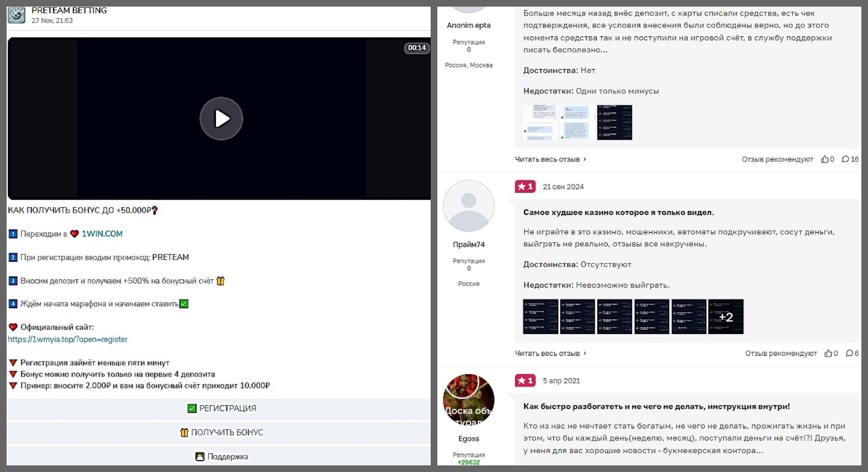
Task: Open review title Как быстро разбогатеть
Action: click(656, 406)
